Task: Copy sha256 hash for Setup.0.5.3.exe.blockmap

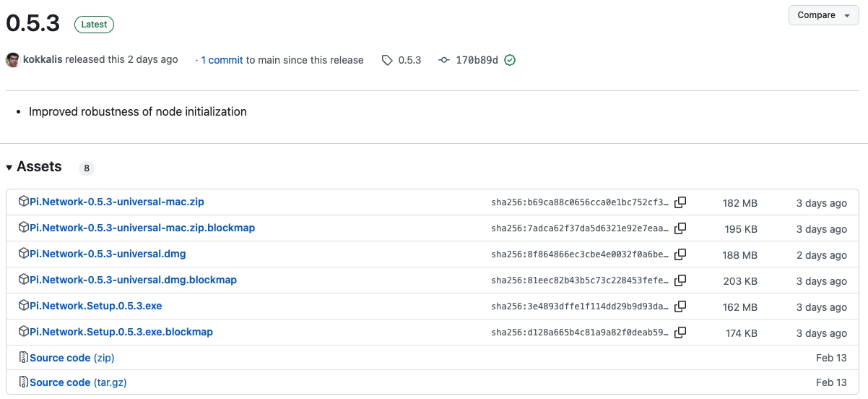Action: tap(680, 332)
